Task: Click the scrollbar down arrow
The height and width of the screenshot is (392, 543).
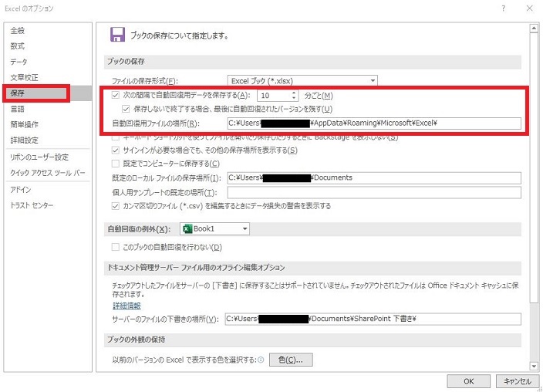Action: [534, 366]
